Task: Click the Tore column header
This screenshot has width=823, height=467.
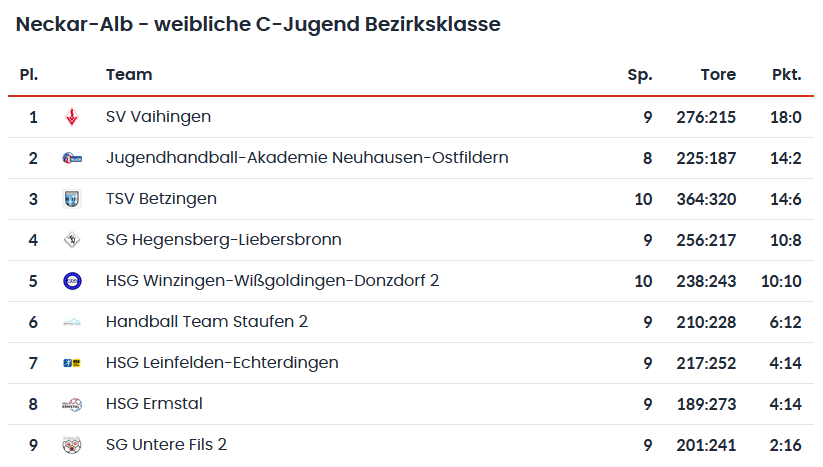Action: [x=718, y=75]
